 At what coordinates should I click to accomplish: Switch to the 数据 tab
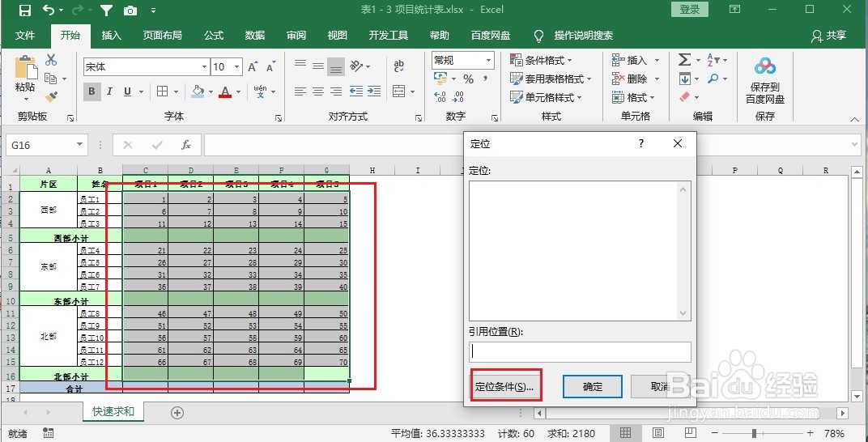point(254,36)
